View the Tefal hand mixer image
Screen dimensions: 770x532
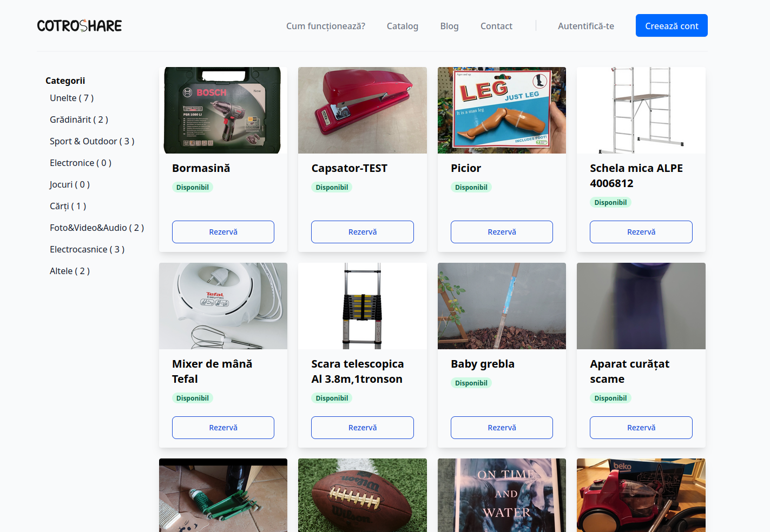(x=223, y=306)
